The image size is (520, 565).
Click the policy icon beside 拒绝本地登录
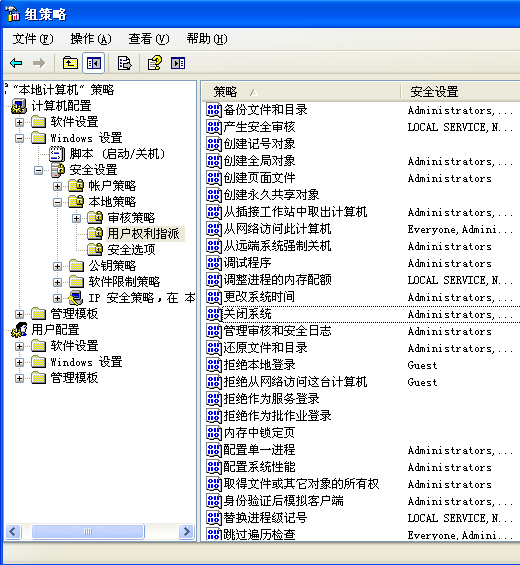(x=213, y=365)
